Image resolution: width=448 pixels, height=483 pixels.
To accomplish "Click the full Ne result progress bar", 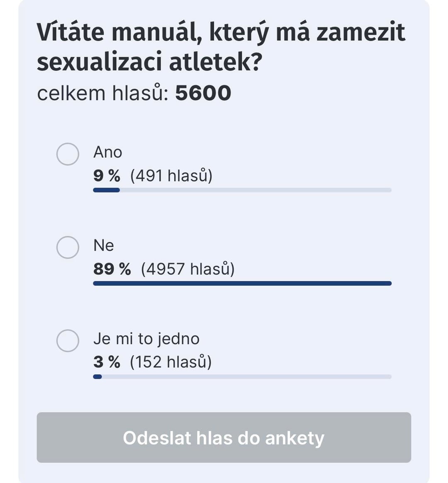I will point(242,284).
